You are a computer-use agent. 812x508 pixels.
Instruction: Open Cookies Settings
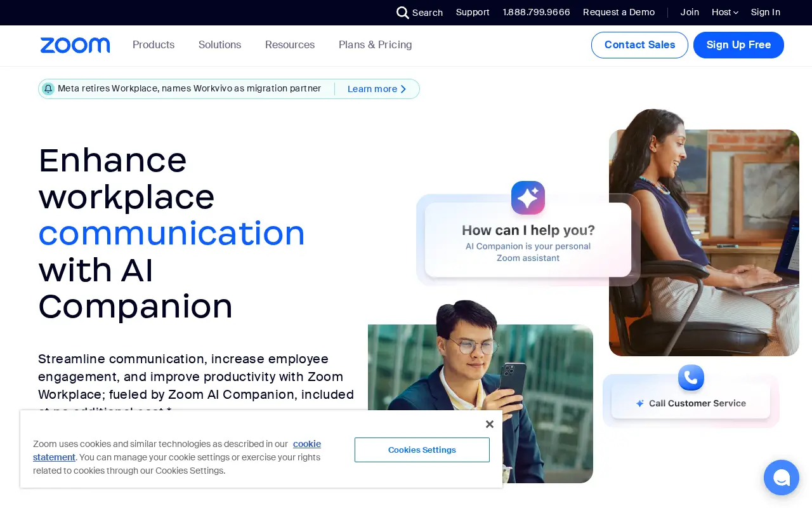pyautogui.click(x=422, y=450)
